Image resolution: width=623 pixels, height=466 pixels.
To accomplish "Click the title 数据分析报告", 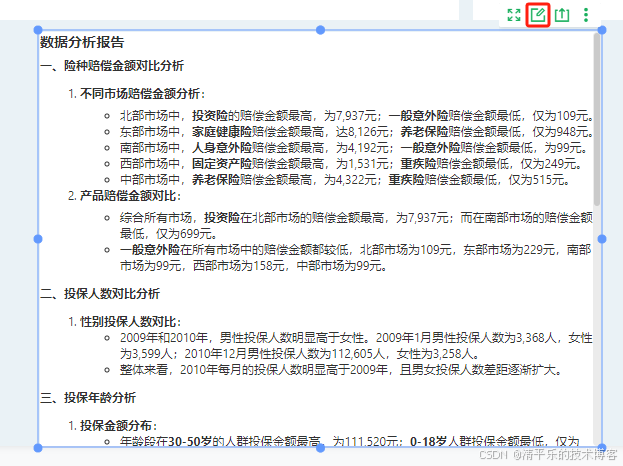I will point(82,42).
